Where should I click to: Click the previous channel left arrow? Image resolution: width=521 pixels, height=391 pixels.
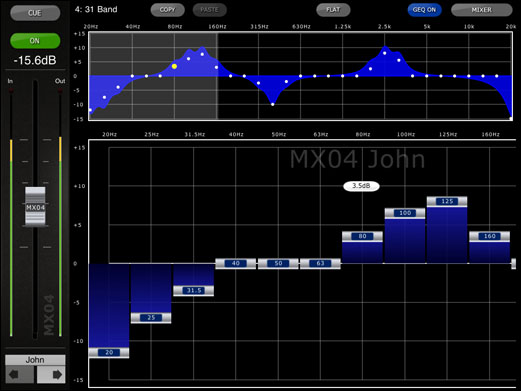click(x=19, y=374)
